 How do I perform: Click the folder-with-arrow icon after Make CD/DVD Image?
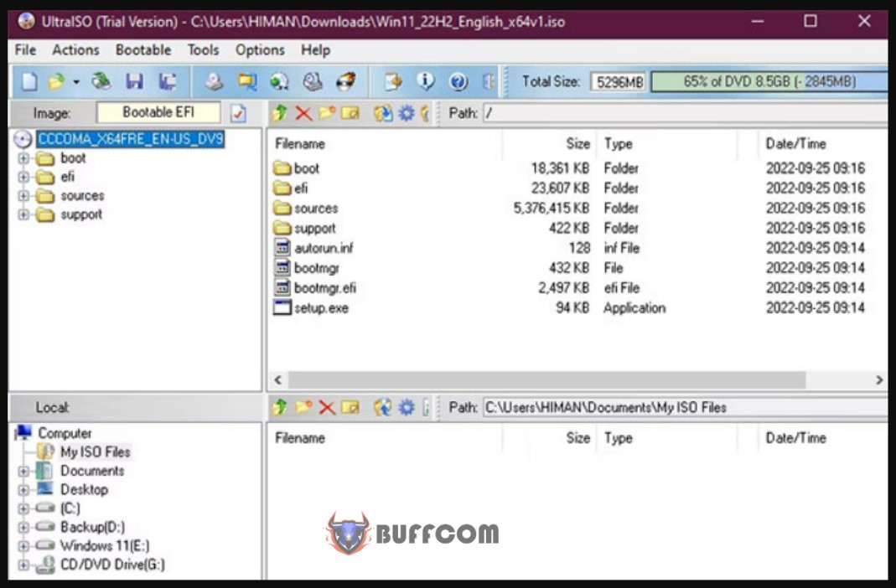247,81
